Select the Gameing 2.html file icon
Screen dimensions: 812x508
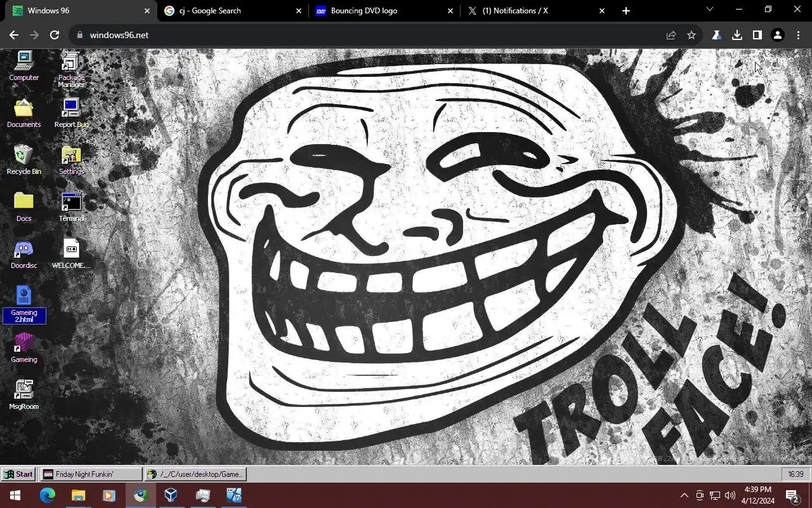(24, 305)
